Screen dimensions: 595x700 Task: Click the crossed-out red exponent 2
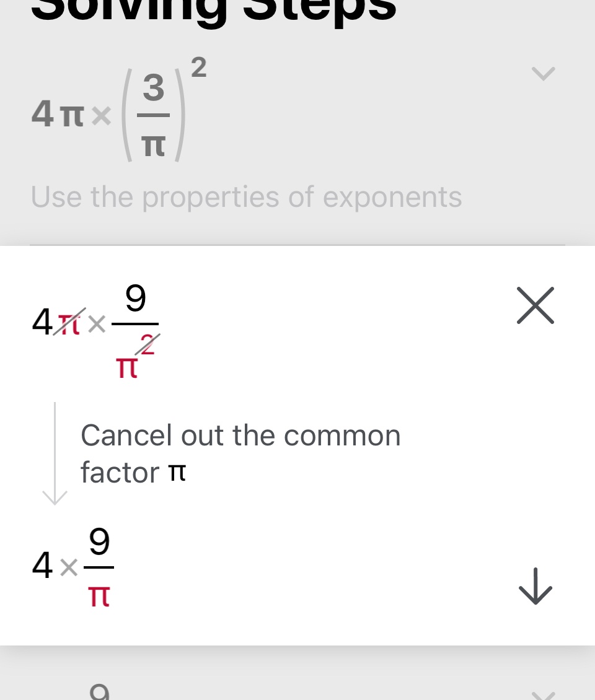148,344
